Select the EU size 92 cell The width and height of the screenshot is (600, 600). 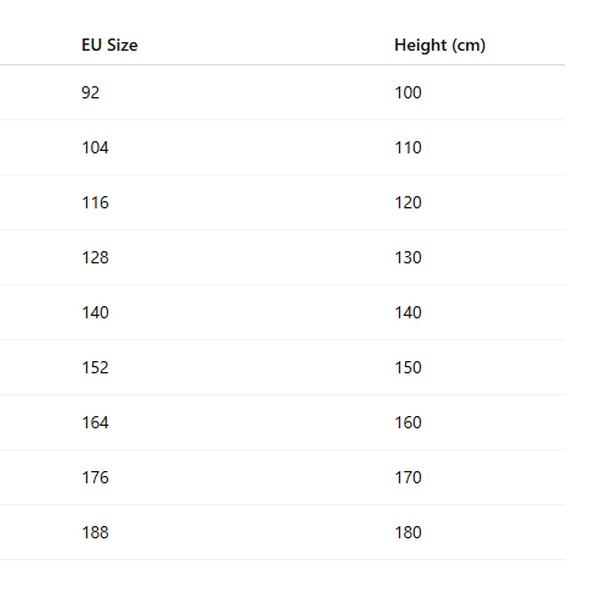click(x=91, y=93)
